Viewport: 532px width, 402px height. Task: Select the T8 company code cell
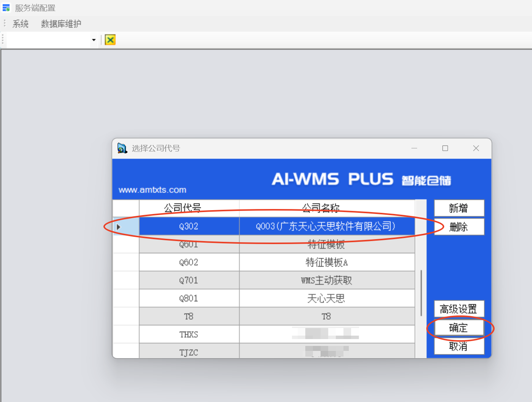pyautogui.click(x=189, y=317)
